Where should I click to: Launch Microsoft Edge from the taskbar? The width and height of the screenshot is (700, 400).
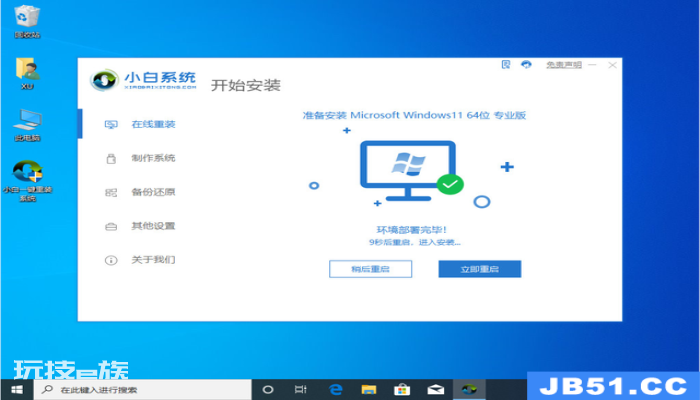335,390
